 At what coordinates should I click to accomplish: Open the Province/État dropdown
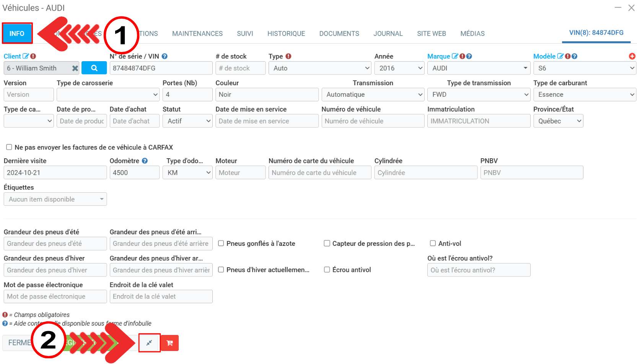tap(558, 121)
